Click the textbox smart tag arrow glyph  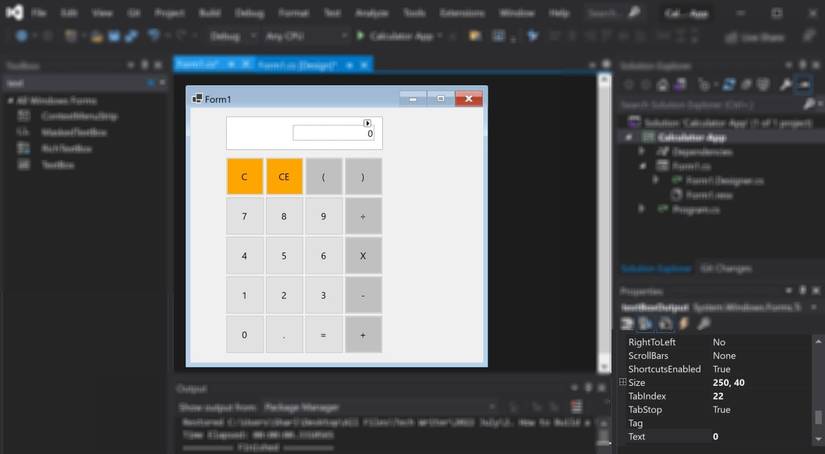tap(367, 123)
